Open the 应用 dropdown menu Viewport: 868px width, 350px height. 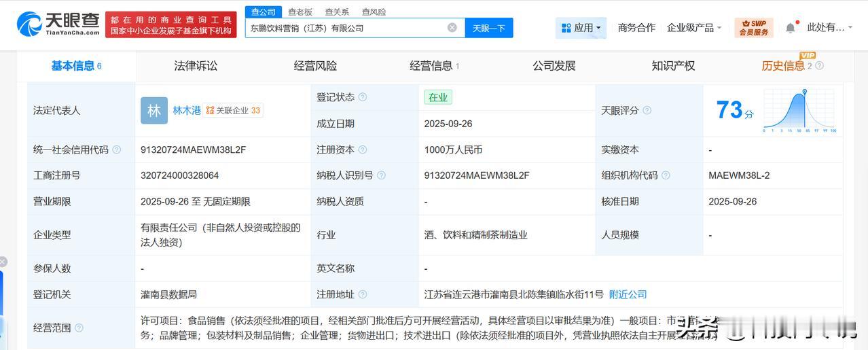[x=581, y=28]
